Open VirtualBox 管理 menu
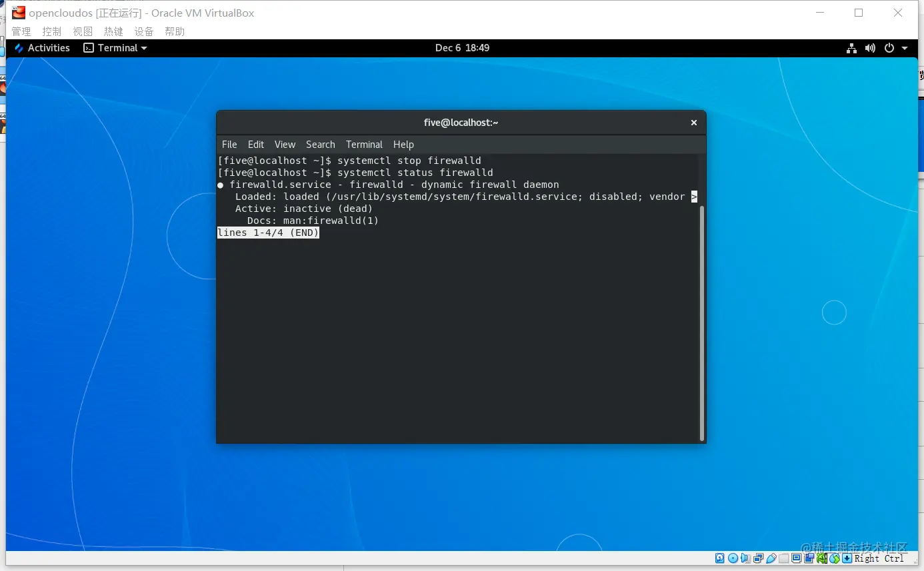 tap(21, 31)
